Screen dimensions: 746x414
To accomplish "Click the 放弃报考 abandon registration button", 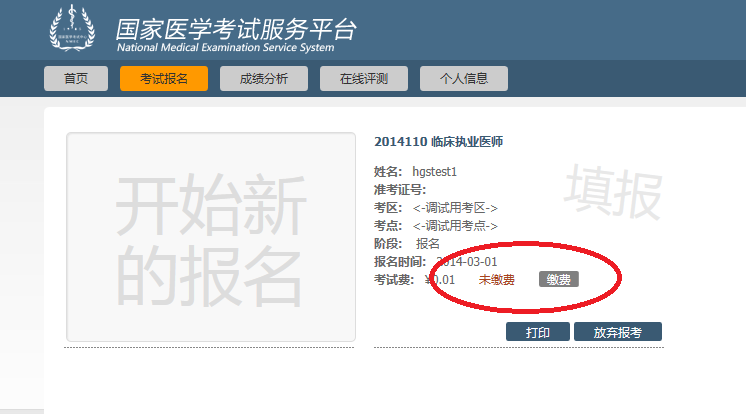I will pos(617,332).
